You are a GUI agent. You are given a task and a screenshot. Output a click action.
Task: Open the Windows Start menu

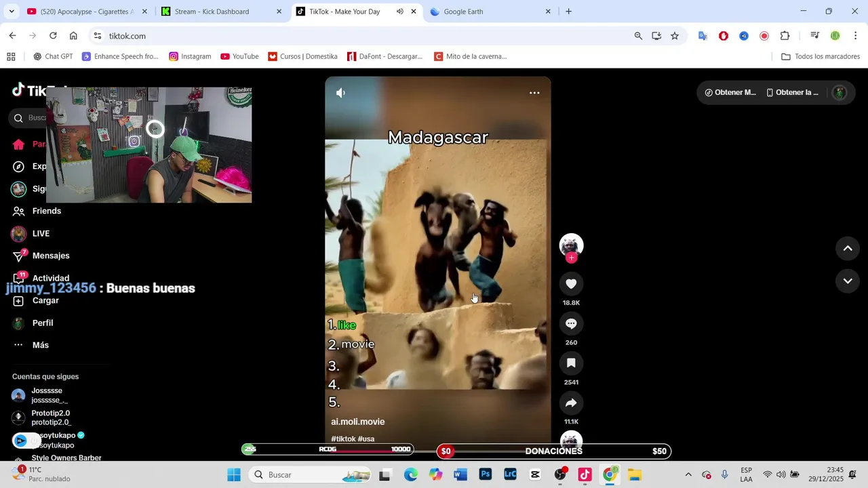(233, 475)
